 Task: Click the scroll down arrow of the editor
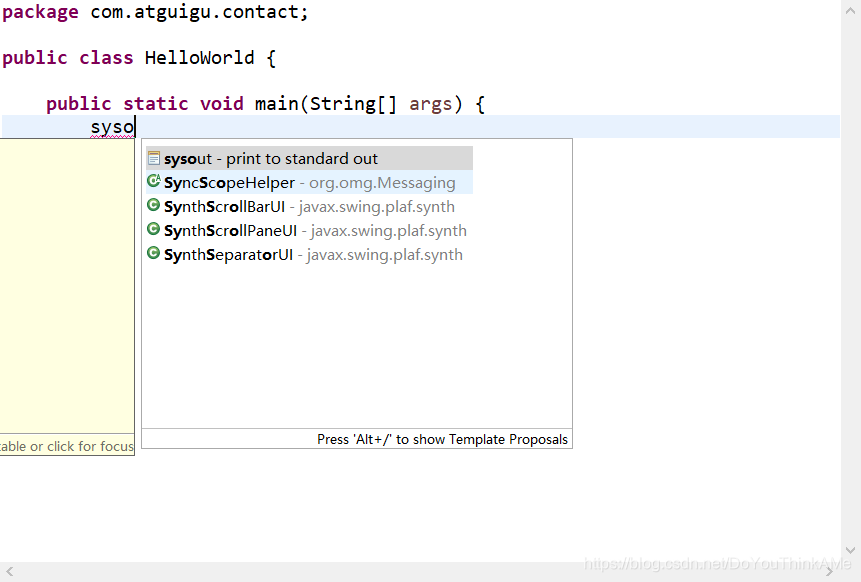click(x=850, y=550)
